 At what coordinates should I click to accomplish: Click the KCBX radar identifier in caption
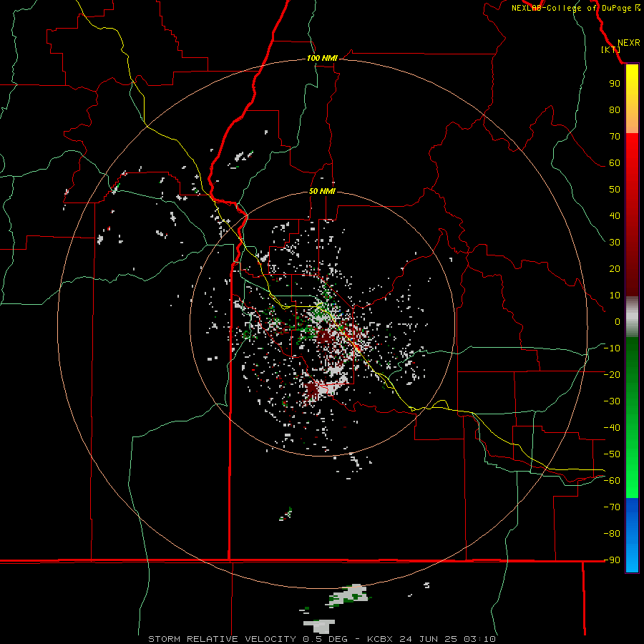pyautogui.click(x=379, y=639)
